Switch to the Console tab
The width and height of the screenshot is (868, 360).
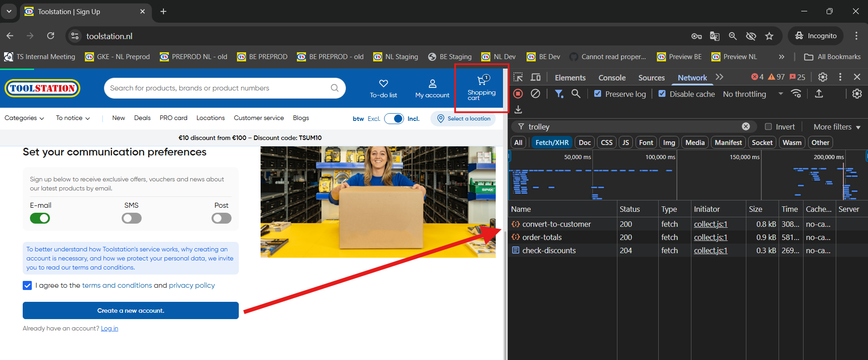coord(612,78)
